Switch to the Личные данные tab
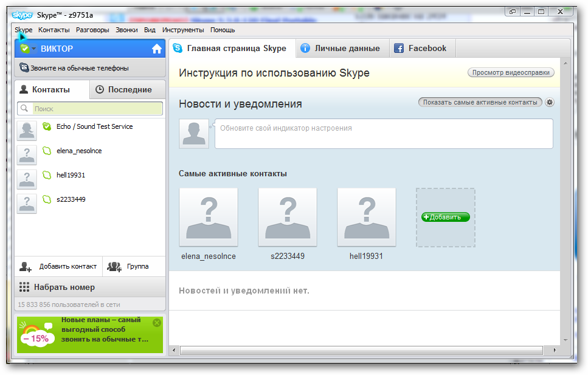Image resolution: width=588 pixels, height=375 pixels. click(x=343, y=49)
